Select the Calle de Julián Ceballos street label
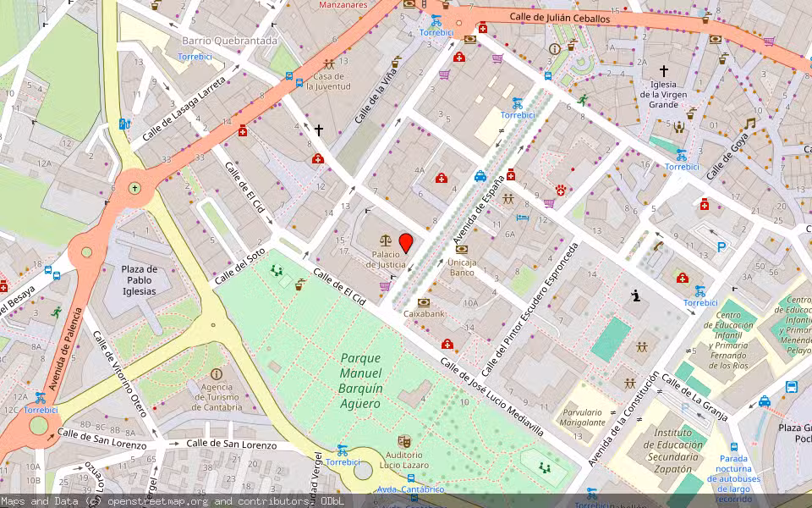Image resolution: width=812 pixels, height=508 pixels. [559, 18]
